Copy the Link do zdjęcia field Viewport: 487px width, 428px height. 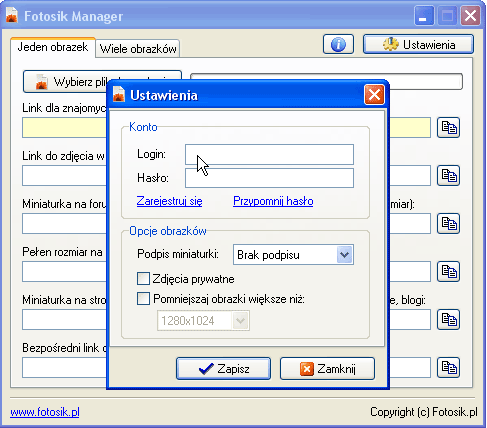[x=448, y=175]
